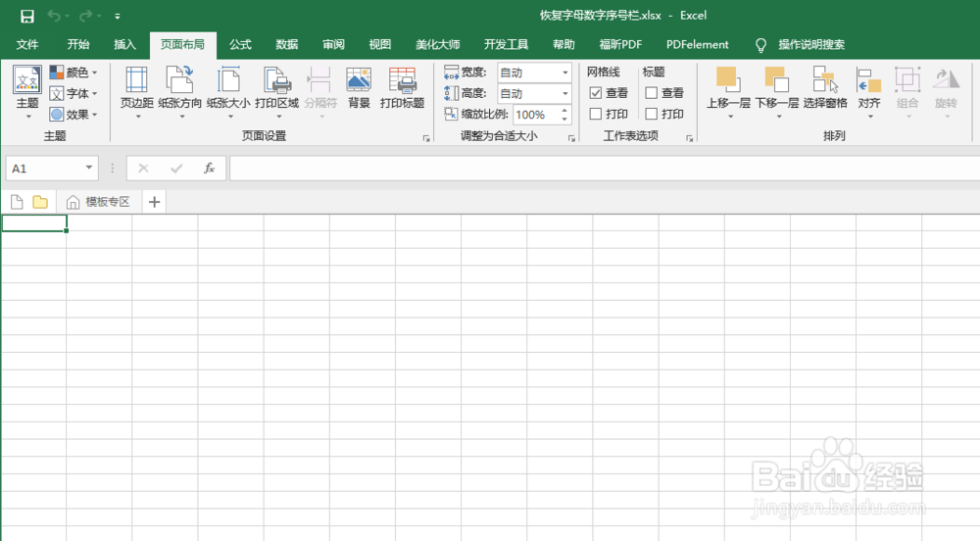Viewport: 980px width, 541px height.
Task: Open 页面设置 dialog launcher
Action: click(x=426, y=138)
